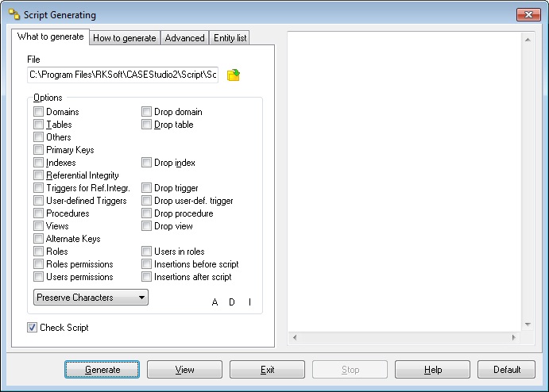549x392 pixels.
Task: Select the Entity list tab
Action: click(230, 38)
